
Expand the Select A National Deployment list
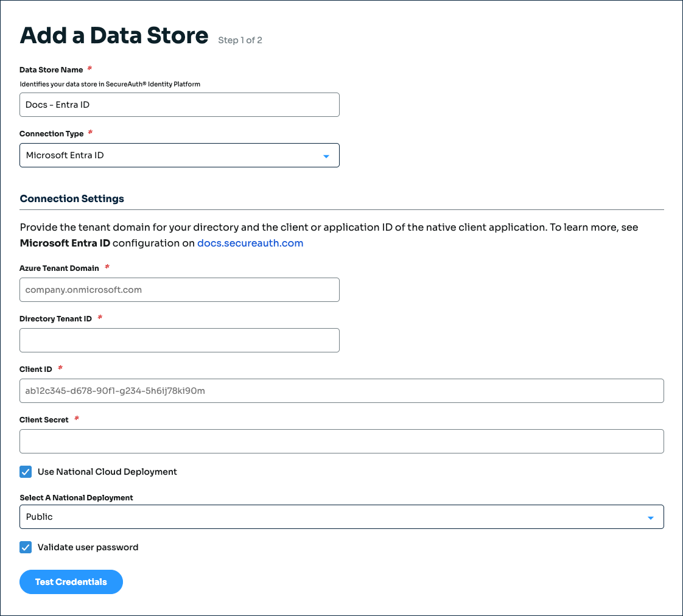pos(341,516)
